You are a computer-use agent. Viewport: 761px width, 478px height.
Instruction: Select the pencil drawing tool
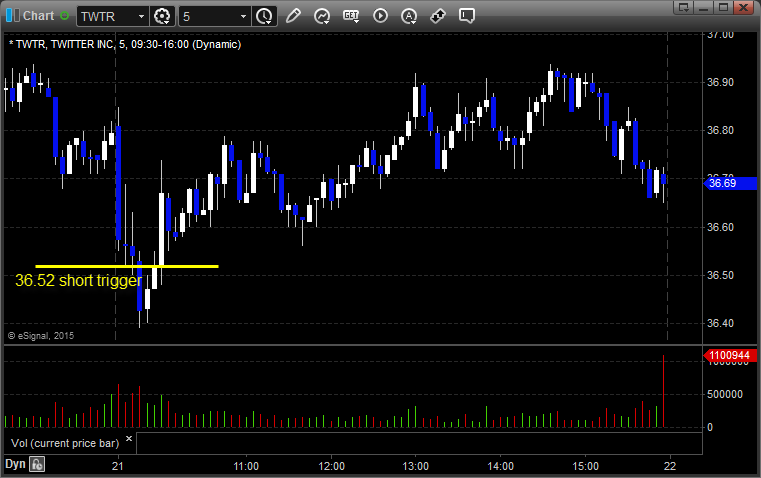(293, 16)
